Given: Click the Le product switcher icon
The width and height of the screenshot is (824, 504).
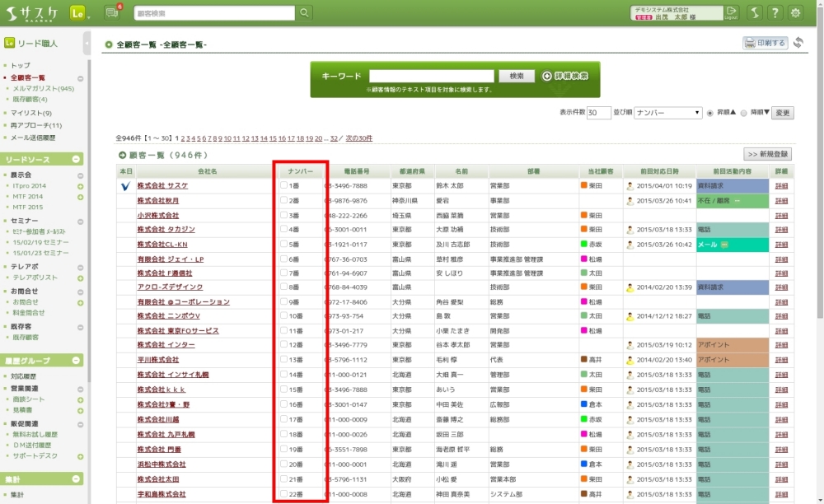Looking at the screenshot, I should (x=79, y=13).
